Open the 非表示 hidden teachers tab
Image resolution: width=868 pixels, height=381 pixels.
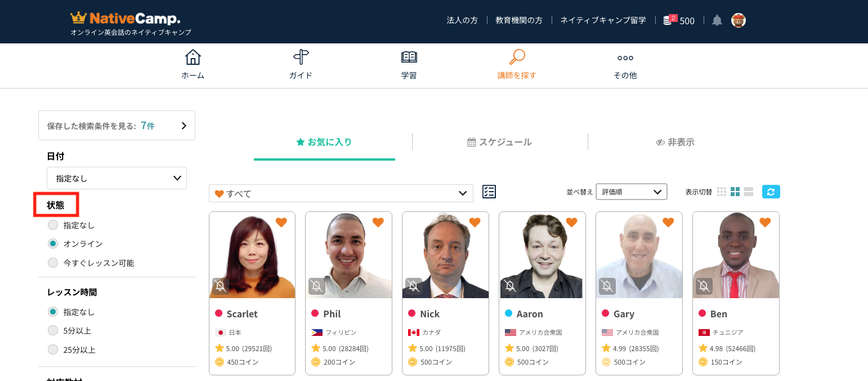coord(675,142)
